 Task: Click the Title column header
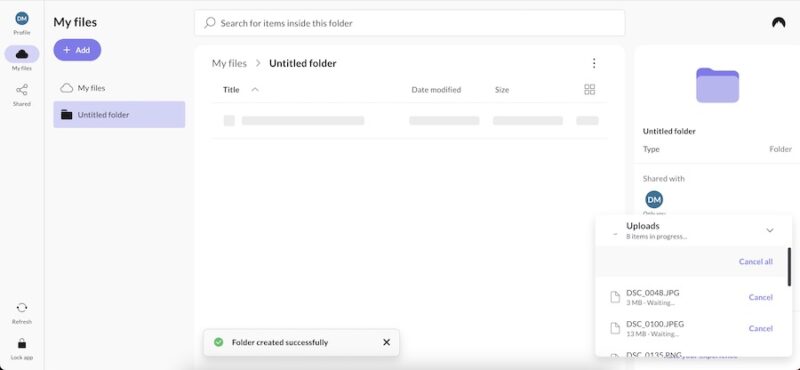tap(231, 90)
